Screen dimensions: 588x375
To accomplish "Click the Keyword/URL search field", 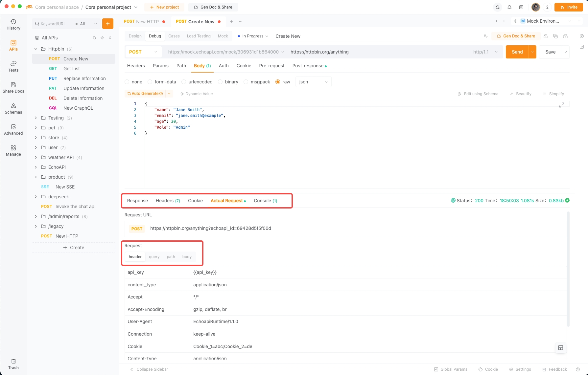I will (53, 24).
